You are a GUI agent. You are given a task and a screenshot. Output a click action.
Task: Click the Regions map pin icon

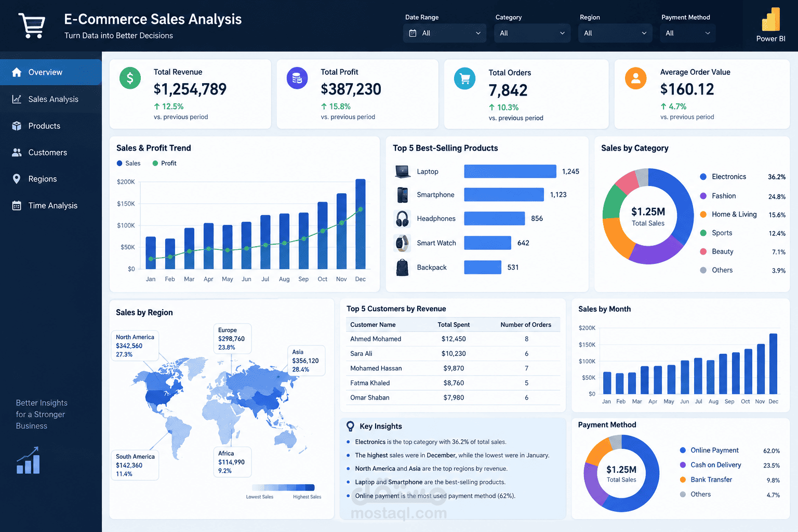[x=17, y=179]
